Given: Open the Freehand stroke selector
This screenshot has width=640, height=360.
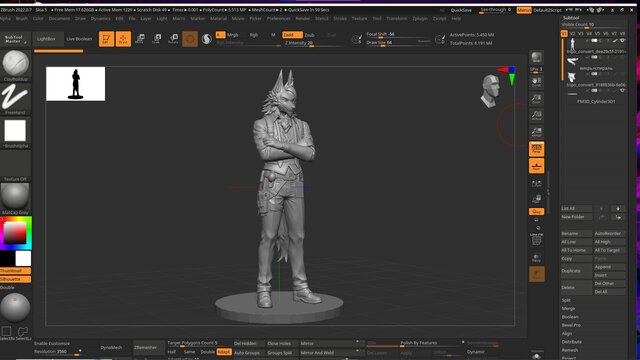Looking at the screenshot, I should point(16,99).
